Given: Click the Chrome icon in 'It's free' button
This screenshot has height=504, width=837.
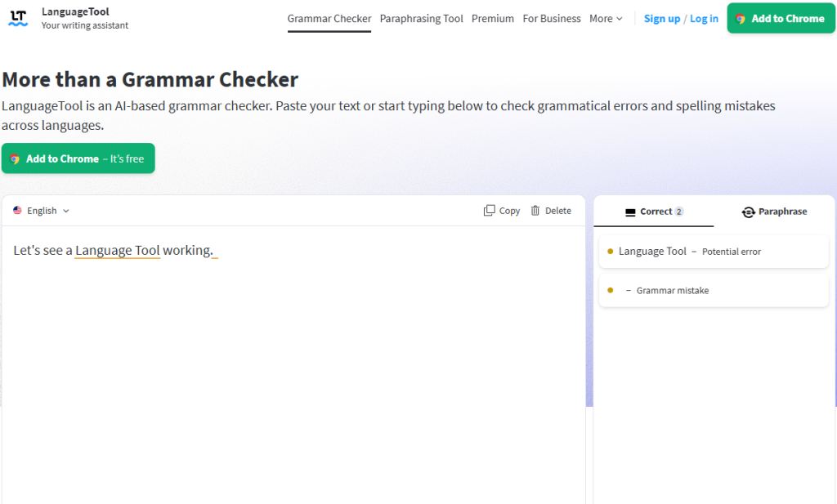Looking at the screenshot, I should [15, 159].
